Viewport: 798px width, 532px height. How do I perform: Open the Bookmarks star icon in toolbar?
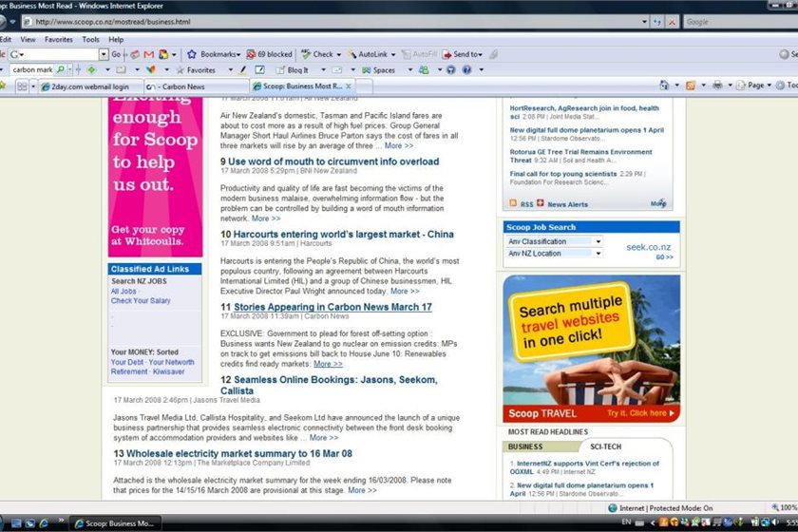192,54
